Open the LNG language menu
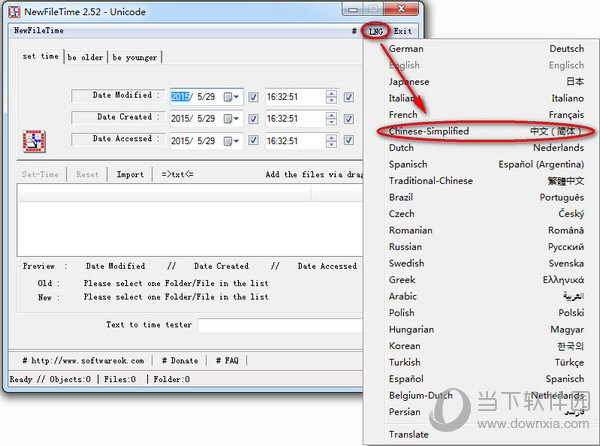 (x=375, y=31)
